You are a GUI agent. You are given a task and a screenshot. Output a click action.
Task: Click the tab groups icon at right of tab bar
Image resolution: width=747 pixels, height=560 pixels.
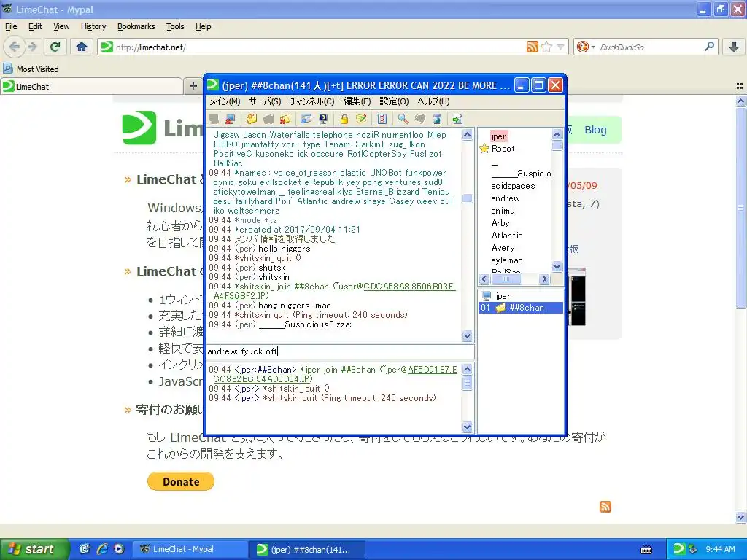pos(740,86)
